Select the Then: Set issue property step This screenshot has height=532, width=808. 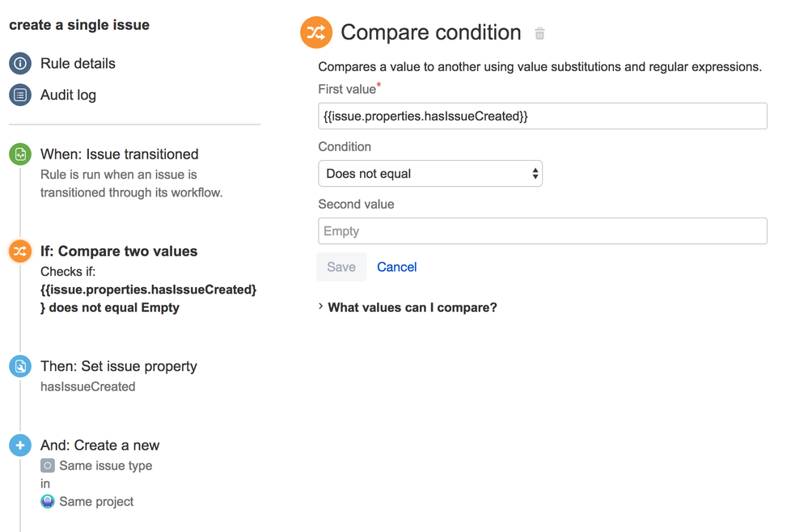119,366
